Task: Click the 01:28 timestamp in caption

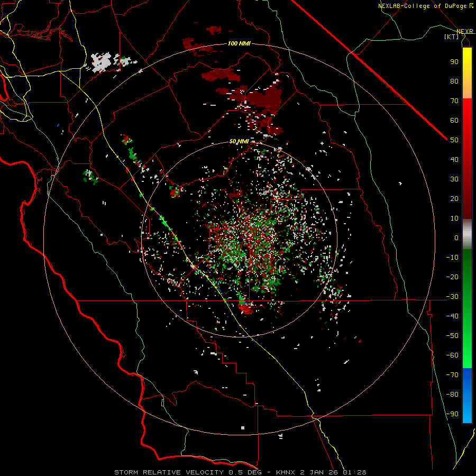Action: click(x=355, y=472)
